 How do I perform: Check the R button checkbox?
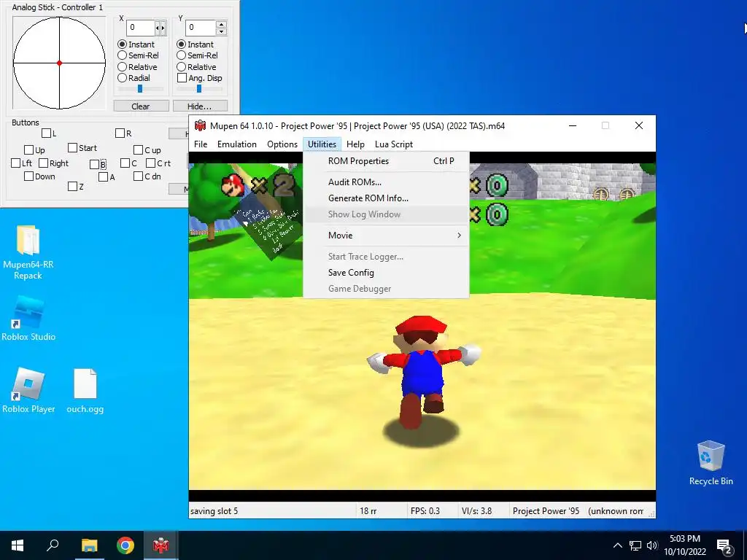point(120,133)
